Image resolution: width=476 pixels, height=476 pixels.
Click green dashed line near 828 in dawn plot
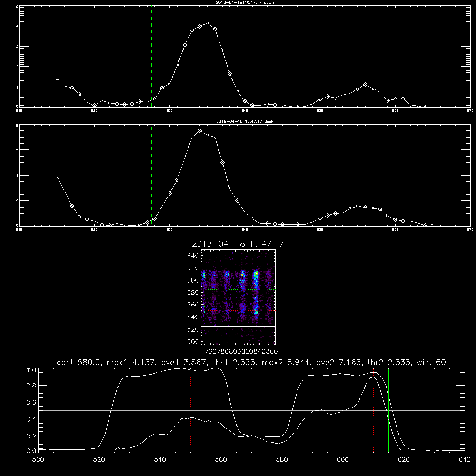(x=151, y=56)
